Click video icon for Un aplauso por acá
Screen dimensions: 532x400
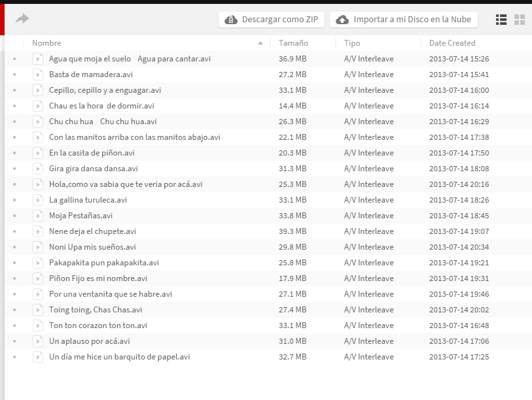coord(38,341)
